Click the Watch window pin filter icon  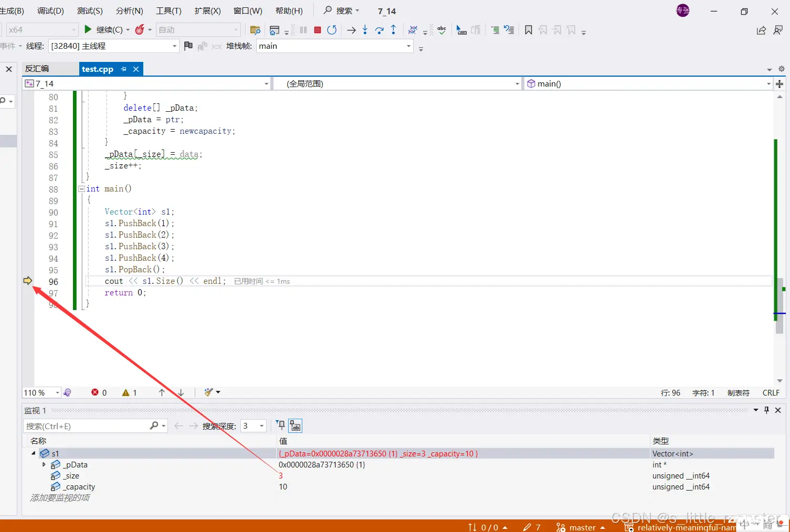pos(281,425)
